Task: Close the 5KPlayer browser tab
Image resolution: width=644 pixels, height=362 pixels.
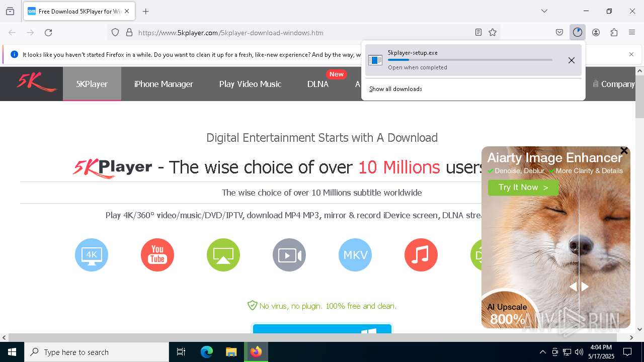Action: [x=127, y=11]
